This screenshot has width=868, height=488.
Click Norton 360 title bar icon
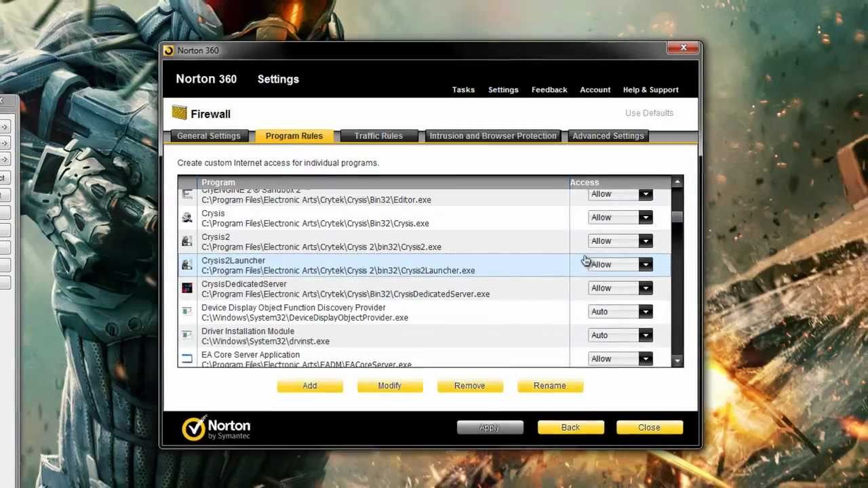tap(169, 50)
